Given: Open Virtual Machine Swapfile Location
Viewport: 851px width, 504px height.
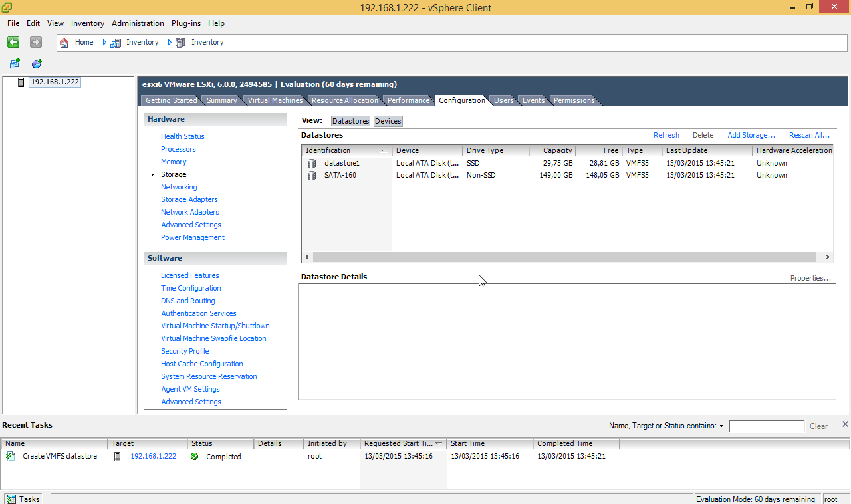Looking at the screenshot, I should point(213,338).
